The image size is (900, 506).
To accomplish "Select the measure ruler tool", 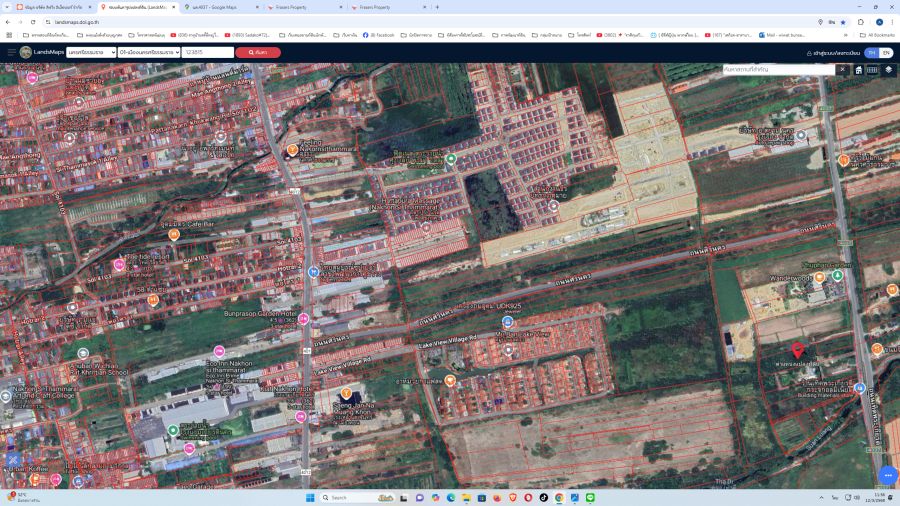I will [x=872, y=70].
